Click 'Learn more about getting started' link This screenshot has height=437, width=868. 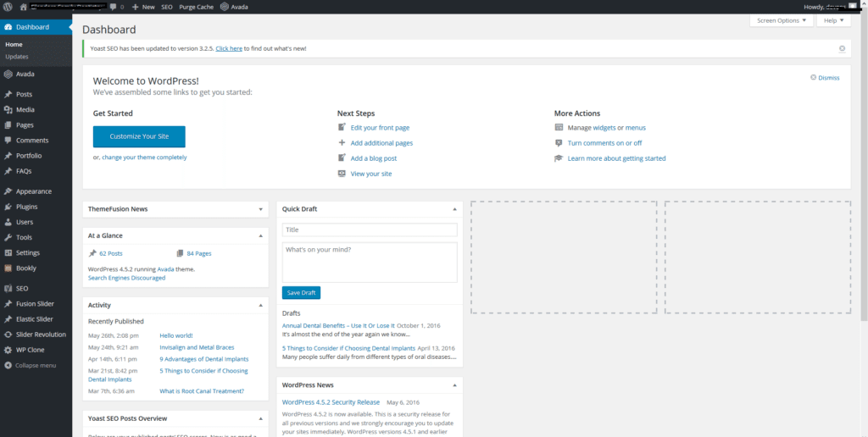617,158
